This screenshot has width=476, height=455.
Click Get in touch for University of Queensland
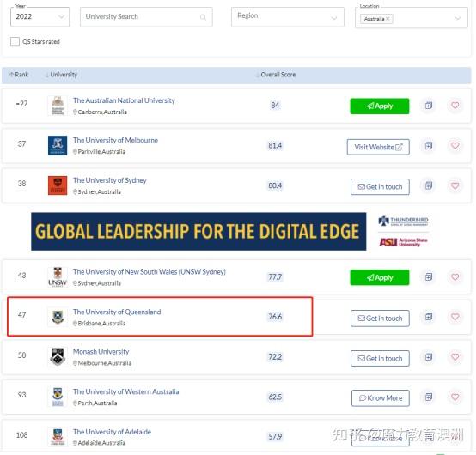[380, 318]
